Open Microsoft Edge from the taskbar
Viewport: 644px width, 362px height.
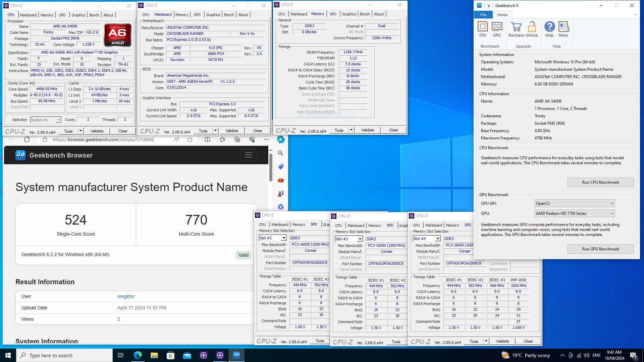click(138, 355)
